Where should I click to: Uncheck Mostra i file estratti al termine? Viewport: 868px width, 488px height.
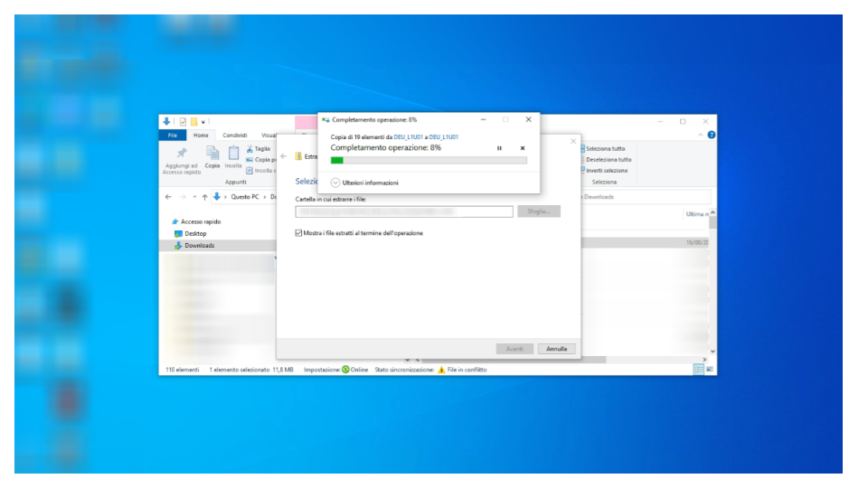(x=299, y=233)
